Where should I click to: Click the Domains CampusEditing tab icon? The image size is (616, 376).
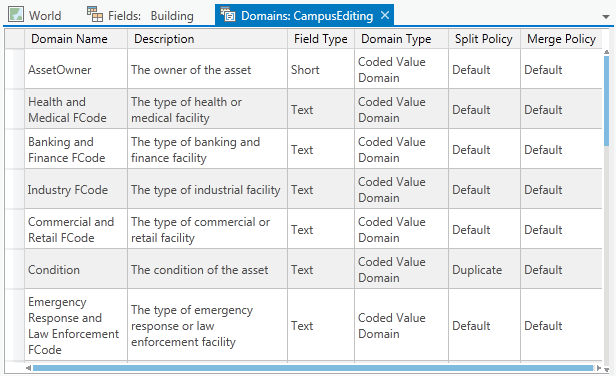coord(227,15)
